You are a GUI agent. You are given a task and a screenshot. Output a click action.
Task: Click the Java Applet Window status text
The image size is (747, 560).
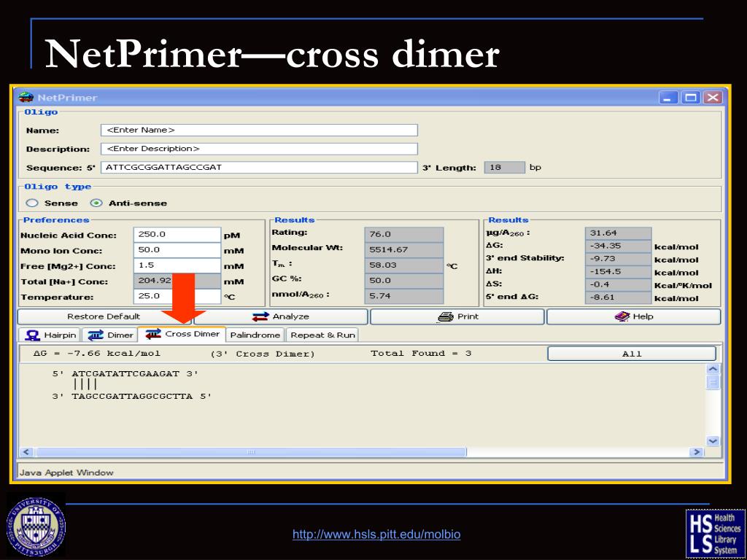point(66,472)
